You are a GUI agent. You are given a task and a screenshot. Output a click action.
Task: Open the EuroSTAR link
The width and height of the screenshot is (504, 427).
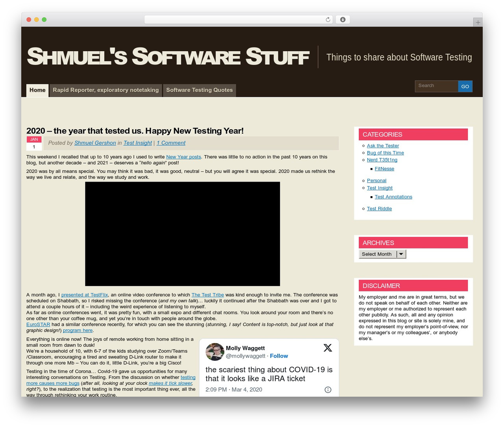pos(38,324)
